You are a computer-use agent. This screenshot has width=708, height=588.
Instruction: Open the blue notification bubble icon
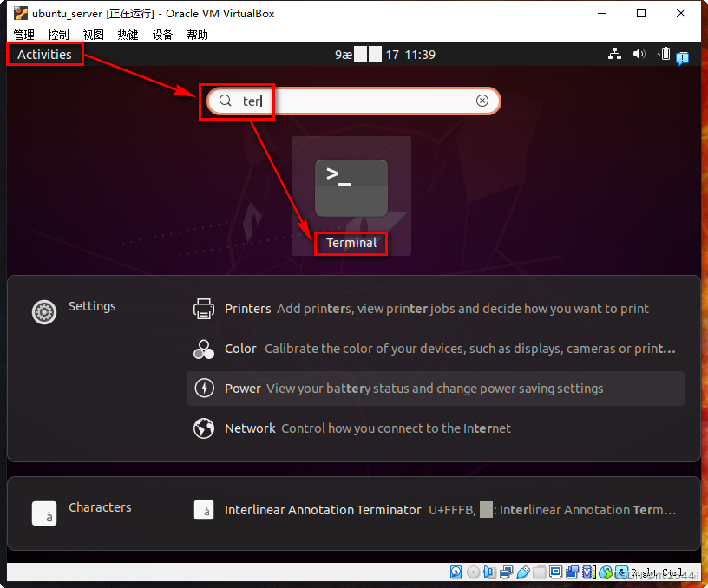(682, 58)
